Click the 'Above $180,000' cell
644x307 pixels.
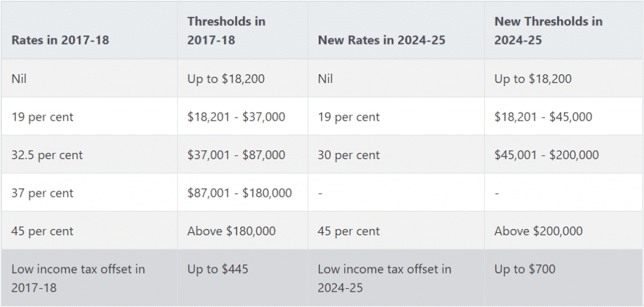(x=231, y=231)
